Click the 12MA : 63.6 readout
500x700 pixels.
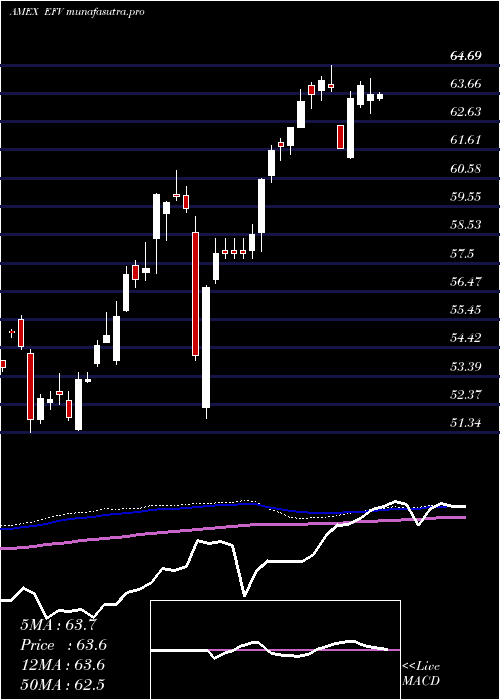coord(63,665)
